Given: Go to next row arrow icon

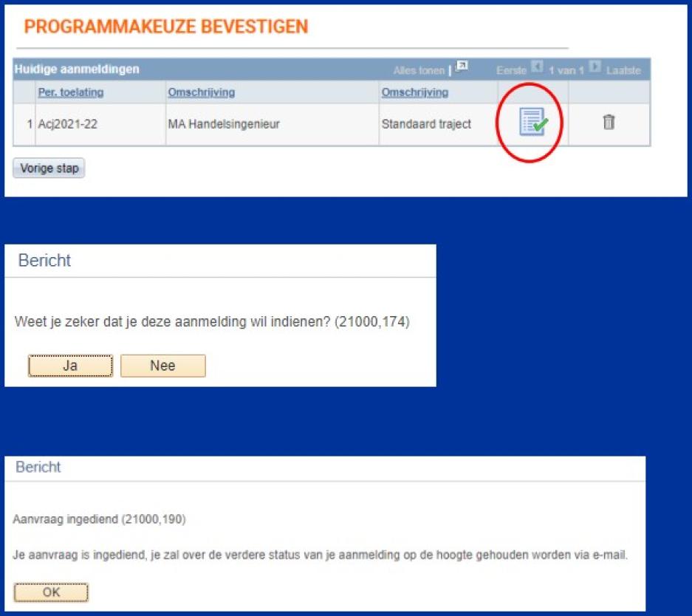Looking at the screenshot, I should [595, 66].
